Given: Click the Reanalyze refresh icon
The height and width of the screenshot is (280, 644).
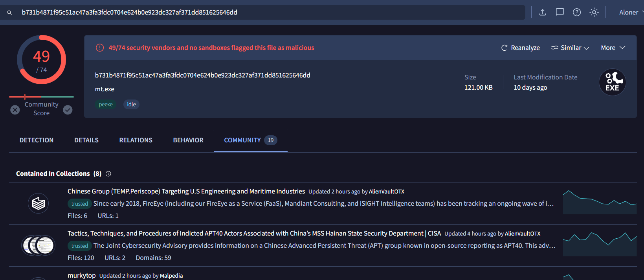Looking at the screenshot, I should (x=505, y=48).
